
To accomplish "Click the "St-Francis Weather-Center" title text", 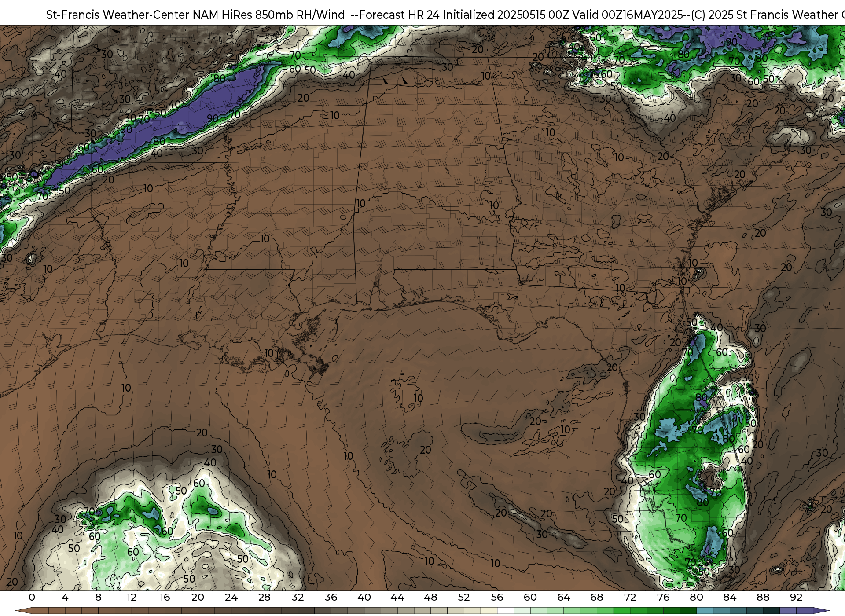I will click(118, 15).
